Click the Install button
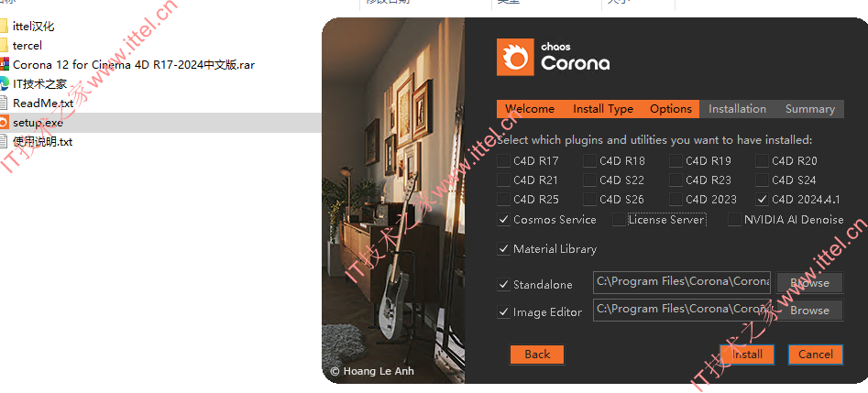The image size is (868, 393). pos(747,355)
